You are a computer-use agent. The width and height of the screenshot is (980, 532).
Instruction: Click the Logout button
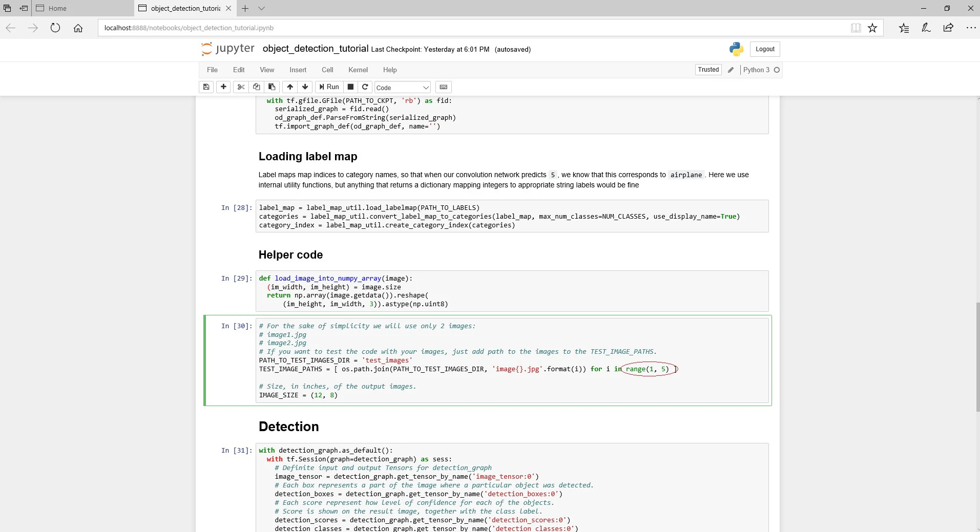pos(765,49)
